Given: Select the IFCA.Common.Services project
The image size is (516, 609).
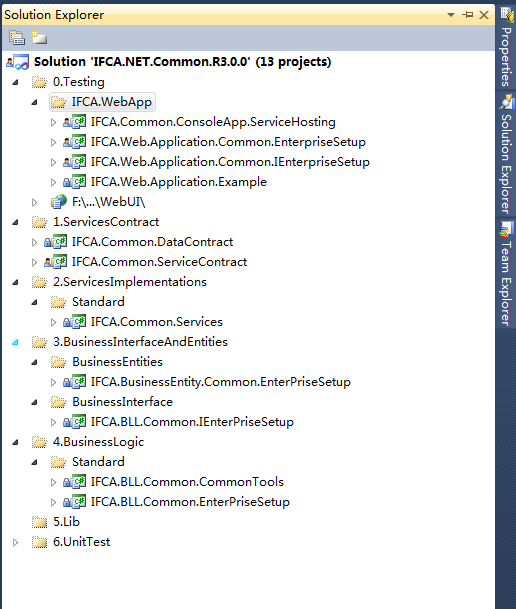Looking at the screenshot, I should click(156, 322).
